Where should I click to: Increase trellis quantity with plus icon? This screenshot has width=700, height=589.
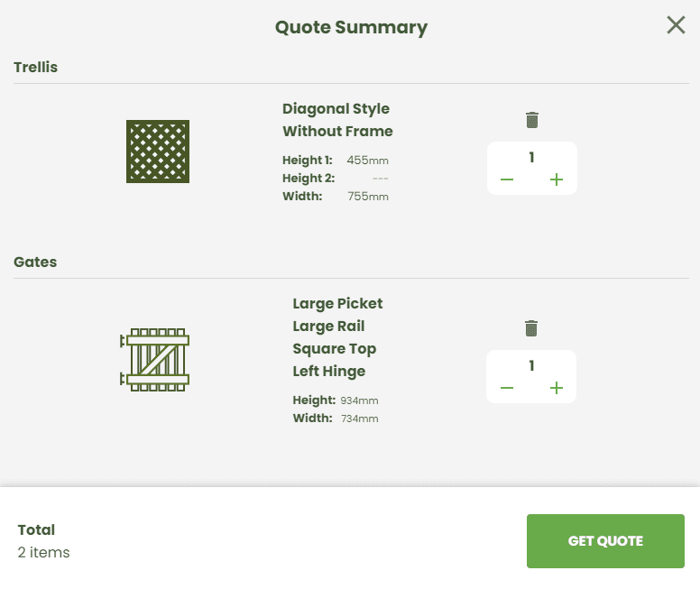(557, 179)
